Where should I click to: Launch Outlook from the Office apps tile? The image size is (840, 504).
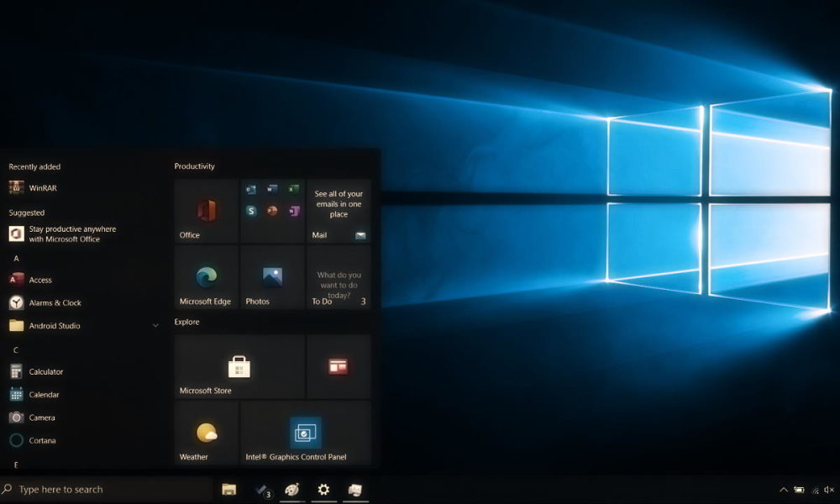(x=250, y=189)
